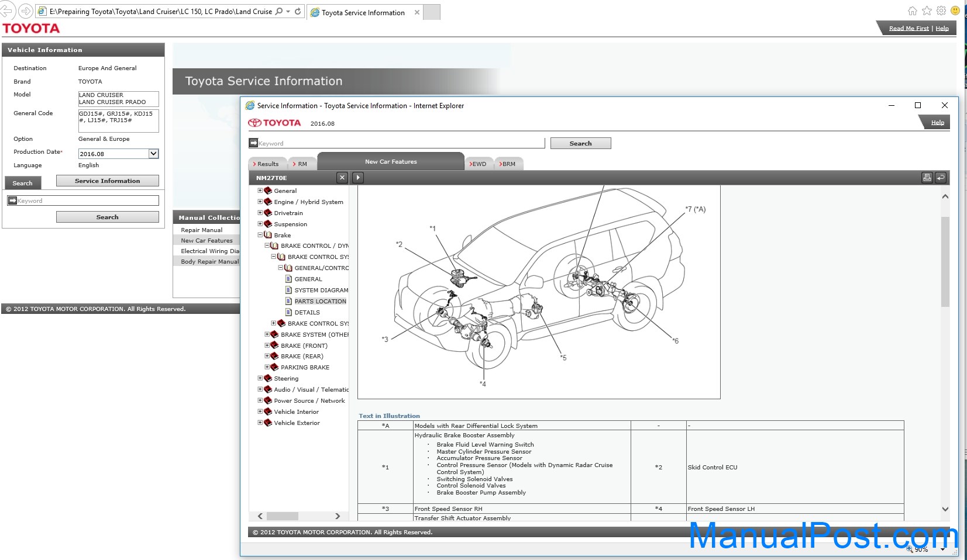Open Repair Manual in Manual Collection
967x560 pixels.
[202, 230]
